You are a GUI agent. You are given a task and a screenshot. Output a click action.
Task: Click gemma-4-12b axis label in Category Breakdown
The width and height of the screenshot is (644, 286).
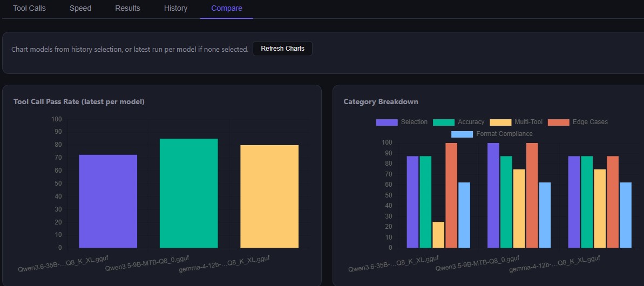[554, 263]
